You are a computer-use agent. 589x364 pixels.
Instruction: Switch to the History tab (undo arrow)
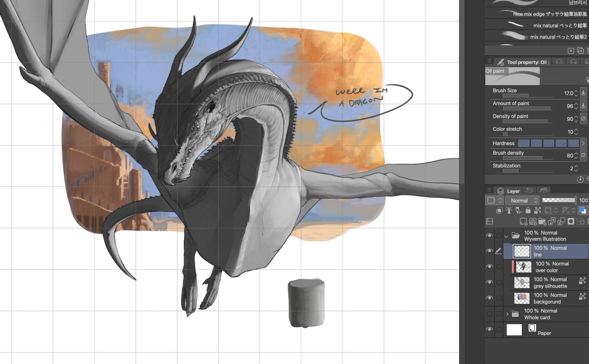pos(530,190)
